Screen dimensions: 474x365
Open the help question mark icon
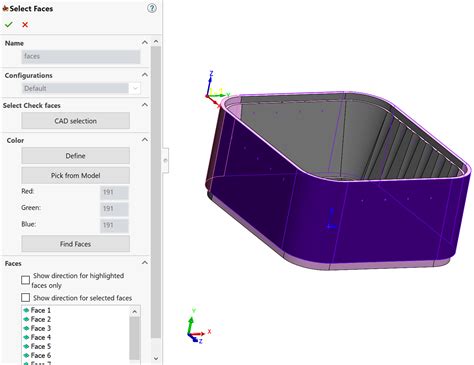click(x=152, y=8)
